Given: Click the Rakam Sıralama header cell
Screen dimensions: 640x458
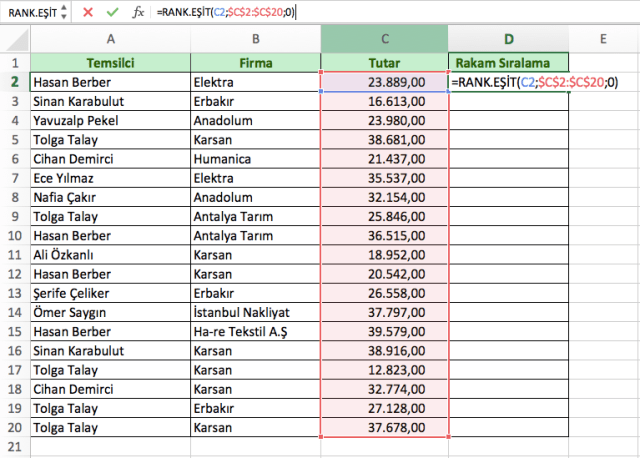Looking at the screenshot, I should click(508, 62).
